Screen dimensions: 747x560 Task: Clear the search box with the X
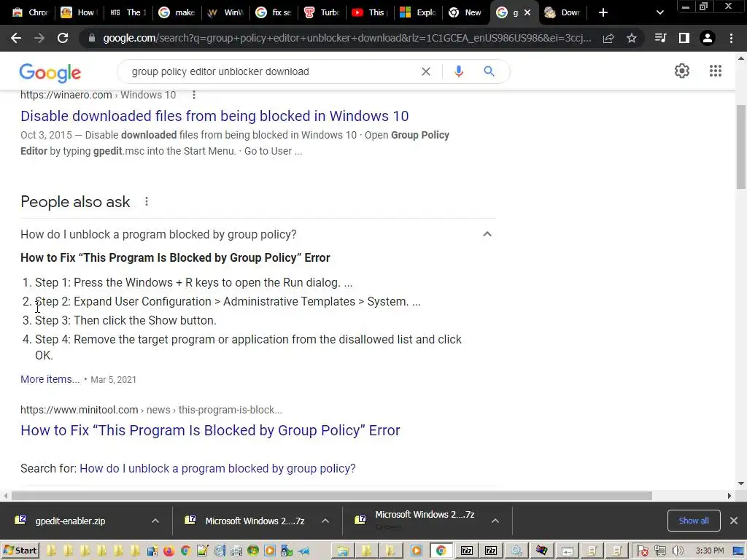426,71
